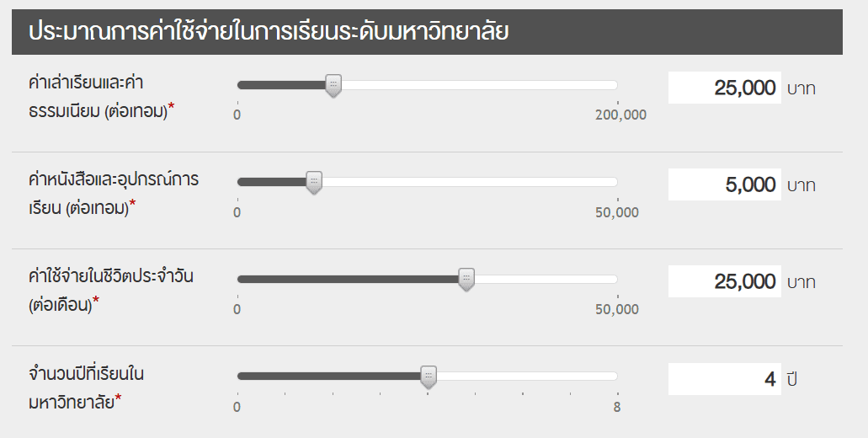The height and width of the screenshot is (438, 868).
Task: Click the 200,000 maximum label of tuition slider
Action: [620, 115]
